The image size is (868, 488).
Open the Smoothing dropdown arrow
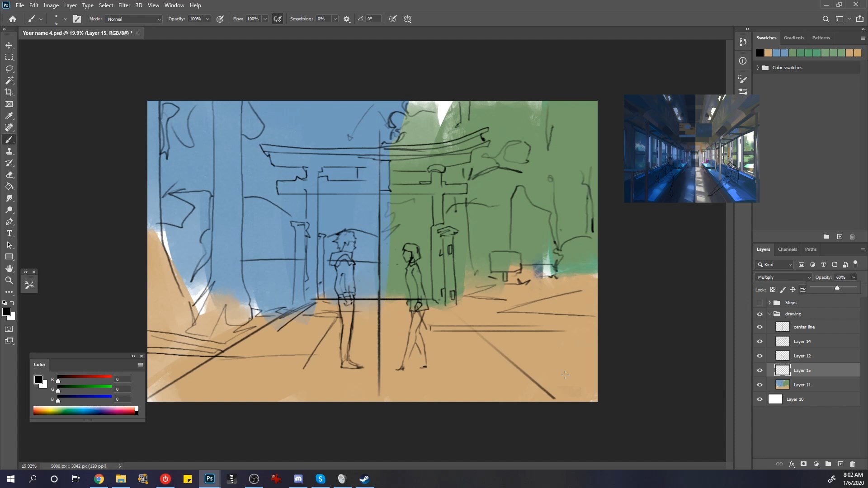point(335,19)
